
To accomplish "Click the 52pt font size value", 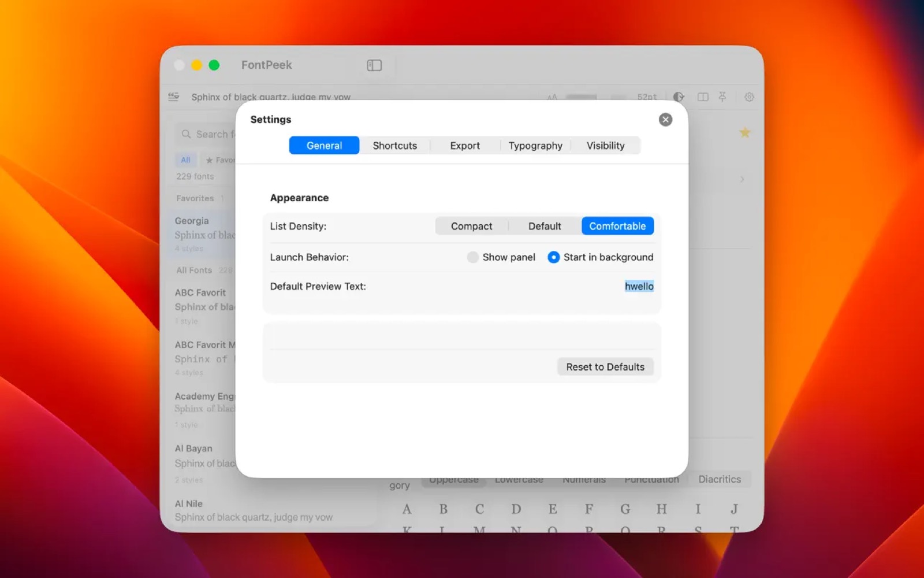I will click(x=647, y=97).
